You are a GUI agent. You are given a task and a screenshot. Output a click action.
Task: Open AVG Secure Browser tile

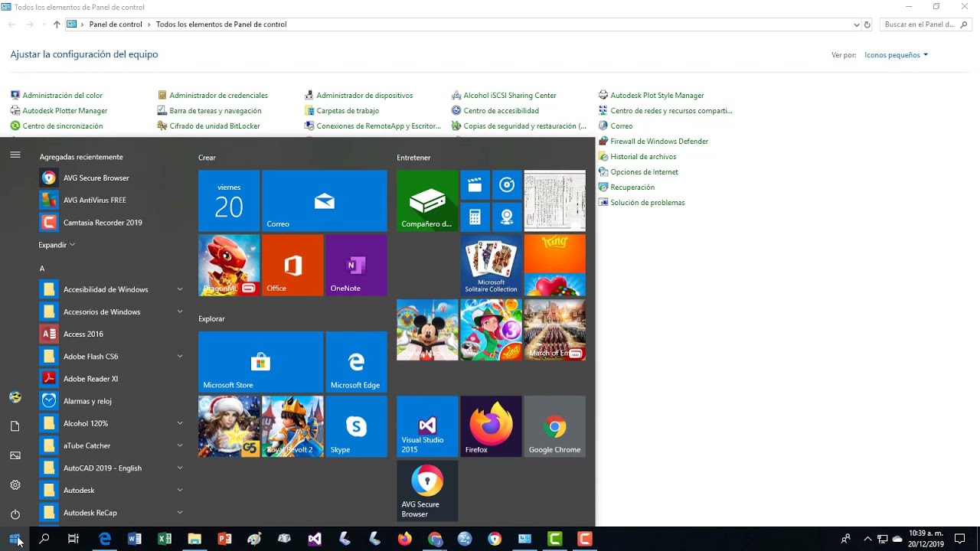pyautogui.click(x=427, y=491)
